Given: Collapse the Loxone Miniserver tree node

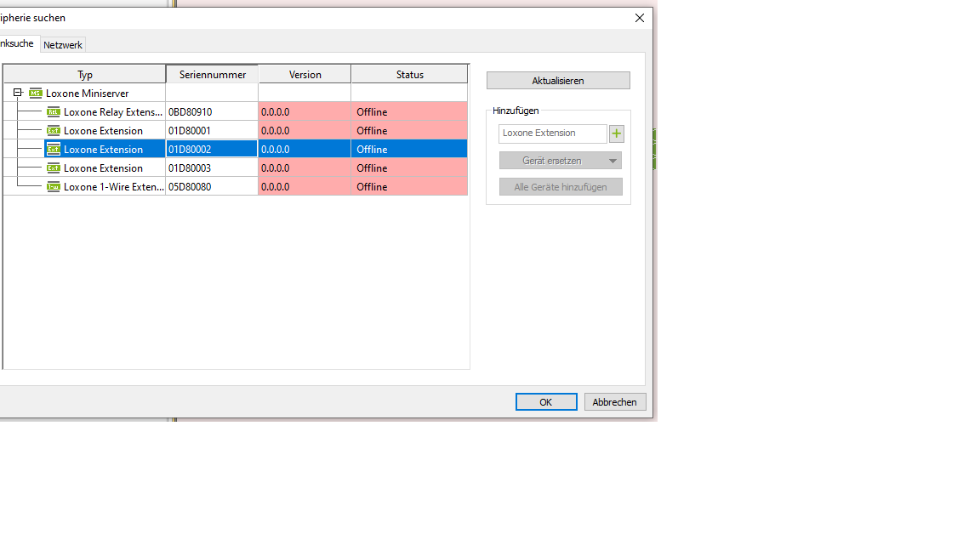Looking at the screenshot, I should [18, 93].
